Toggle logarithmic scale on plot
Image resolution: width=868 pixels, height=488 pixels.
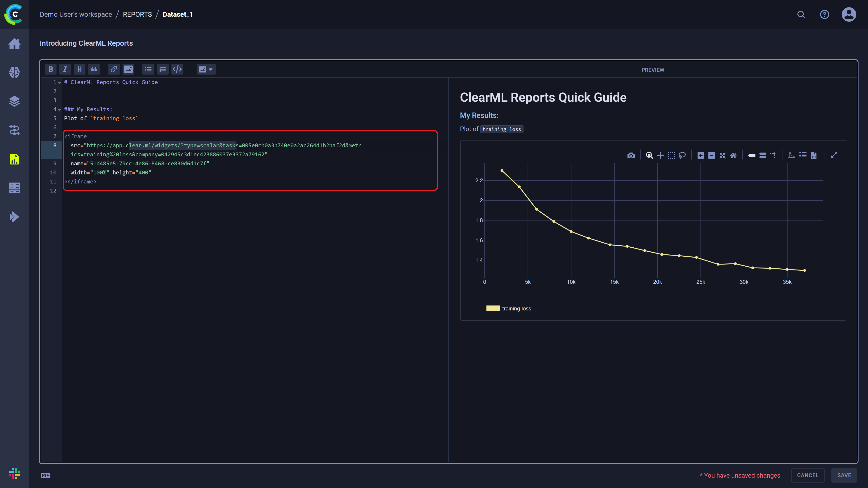point(792,155)
